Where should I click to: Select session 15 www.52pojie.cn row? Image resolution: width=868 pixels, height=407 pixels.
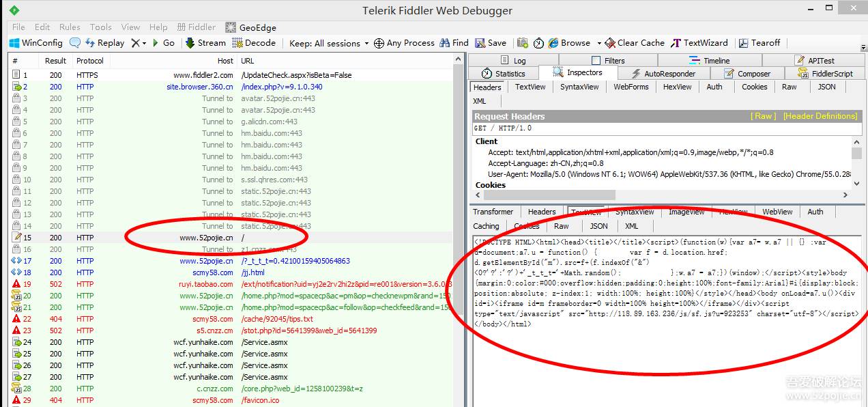coord(205,238)
